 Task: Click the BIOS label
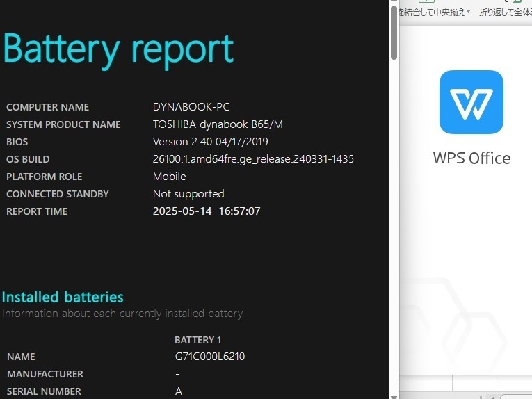[17, 142]
